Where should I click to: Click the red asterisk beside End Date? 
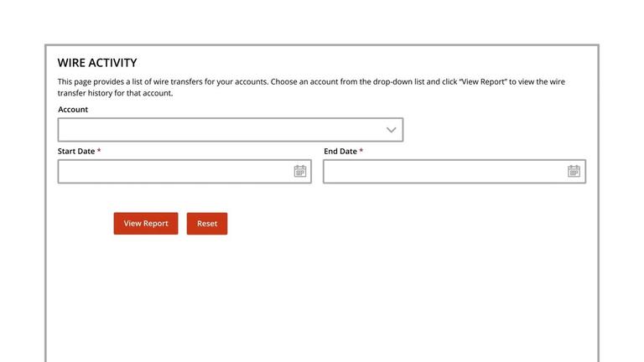pyautogui.click(x=361, y=151)
